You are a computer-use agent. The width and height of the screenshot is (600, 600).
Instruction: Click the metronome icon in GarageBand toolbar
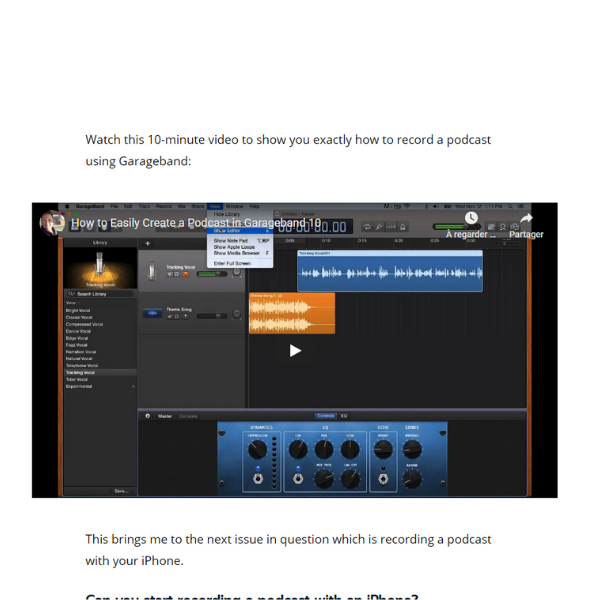[x=403, y=227]
